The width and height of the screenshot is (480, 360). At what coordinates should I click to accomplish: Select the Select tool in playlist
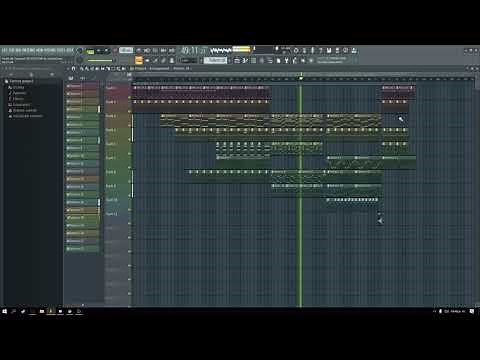coord(113,68)
